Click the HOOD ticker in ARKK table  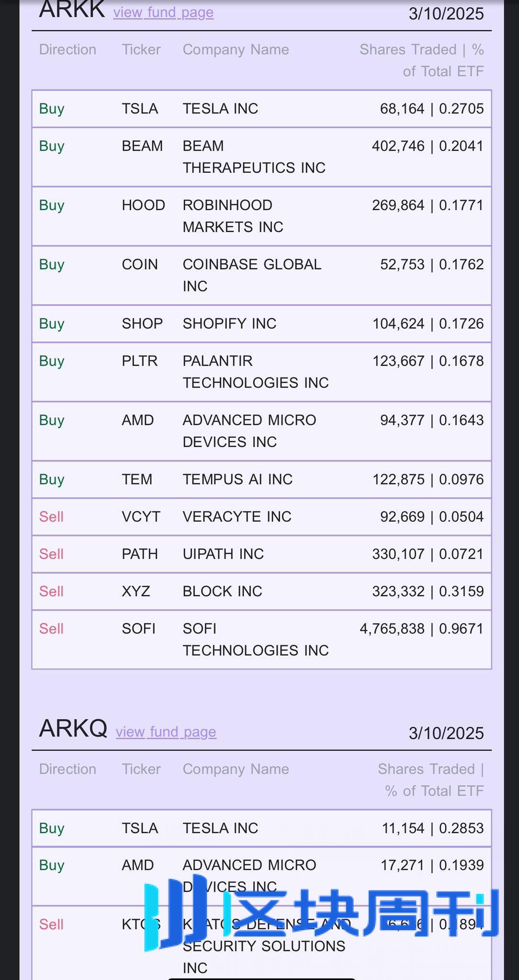[x=143, y=205]
